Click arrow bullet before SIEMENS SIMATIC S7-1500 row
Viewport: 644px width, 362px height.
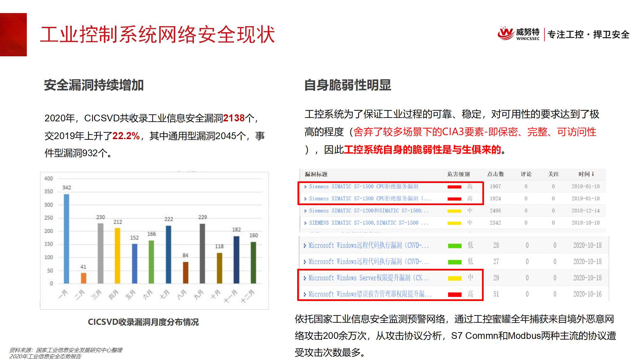(305, 223)
